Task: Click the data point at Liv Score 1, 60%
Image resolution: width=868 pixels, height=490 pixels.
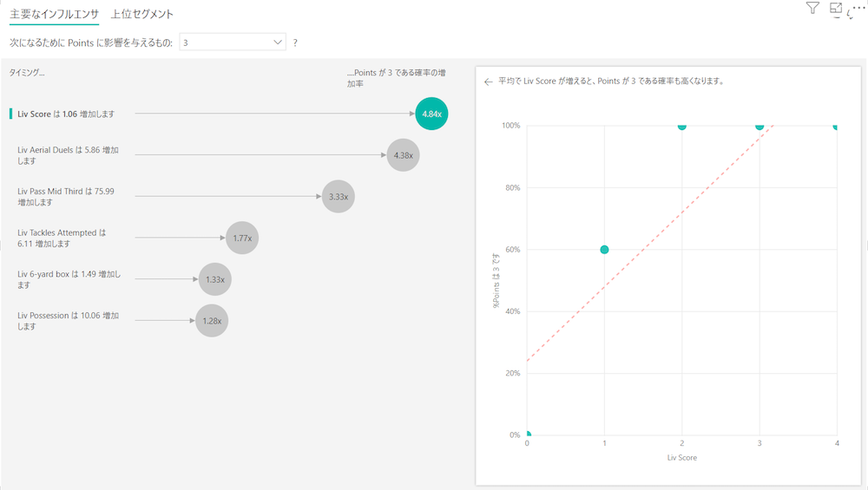Action: point(604,250)
